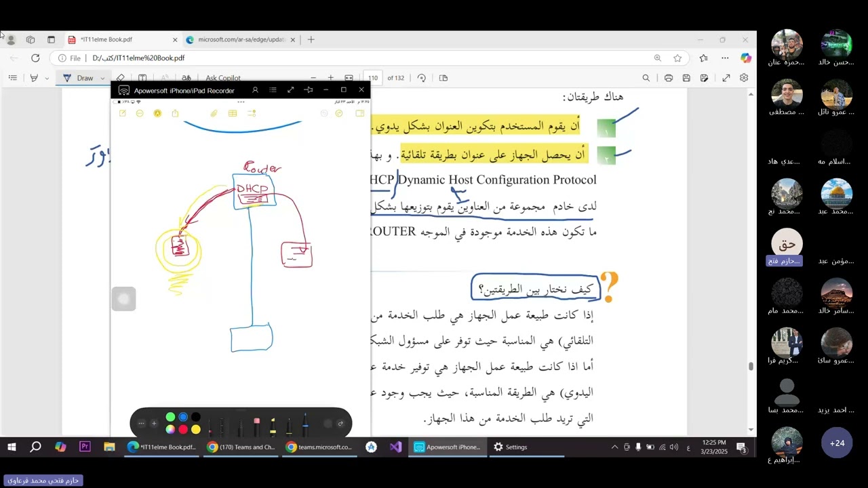Open Premiere Pro from the taskbar
The width and height of the screenshot is (868, 488).
click(x=85, y=447)
